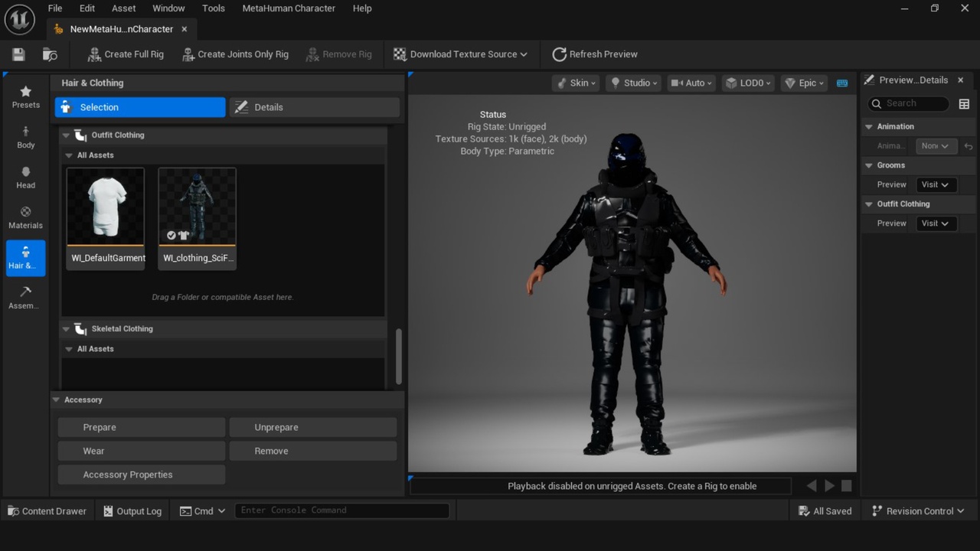The height and width of the screenshot is (551, 980).
Task: Reset Animation value with arrow icon
Action: tap(968, 146)
